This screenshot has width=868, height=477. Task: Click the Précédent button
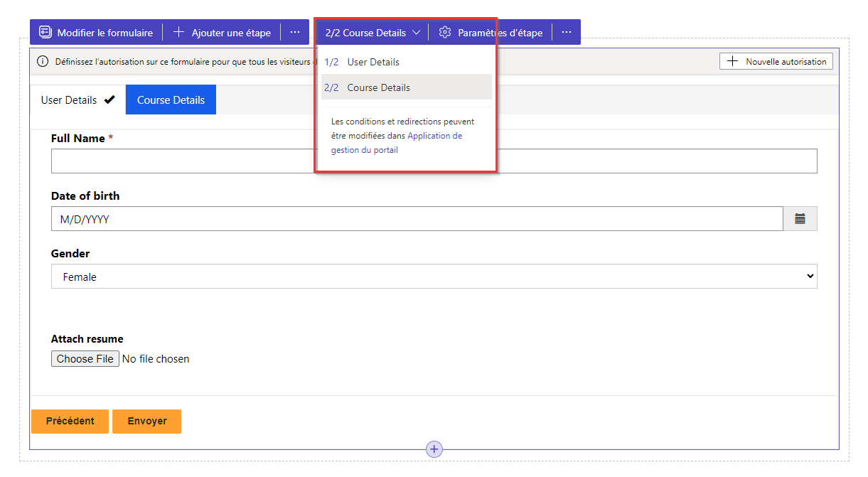[x=70, y=421]
